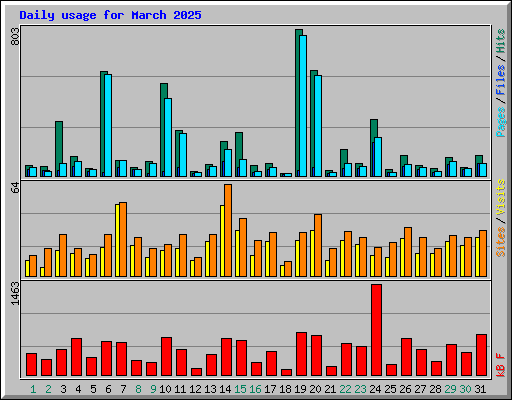Screen dimensions: 512x400
Task: Click the KB F legend label
Action: pos(501,365)
